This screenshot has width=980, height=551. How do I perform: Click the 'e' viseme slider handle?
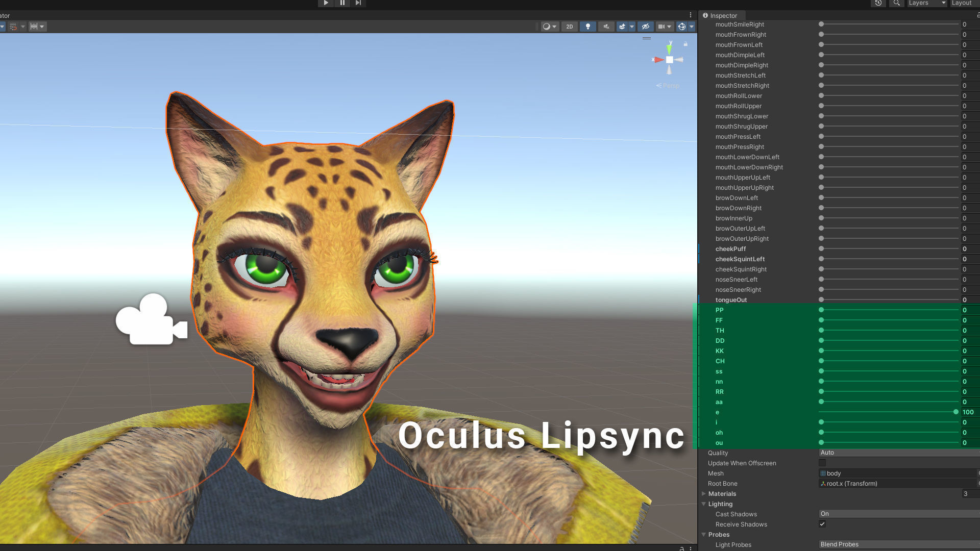click(956, 412)
